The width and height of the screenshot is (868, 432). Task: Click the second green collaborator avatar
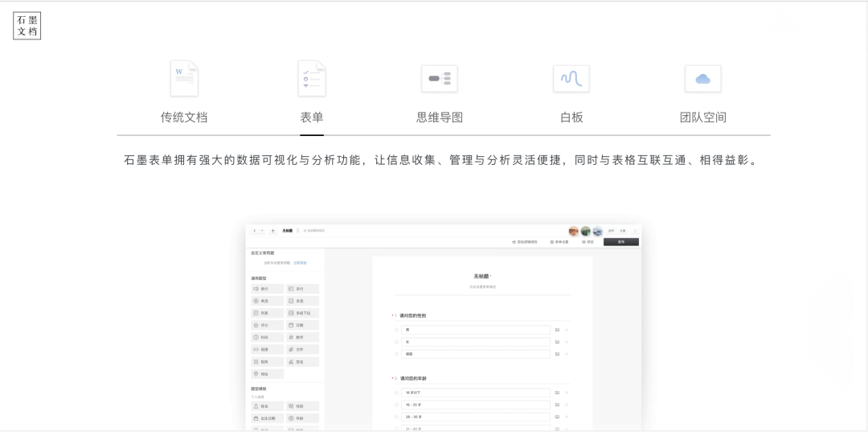(x=586, y=231)
